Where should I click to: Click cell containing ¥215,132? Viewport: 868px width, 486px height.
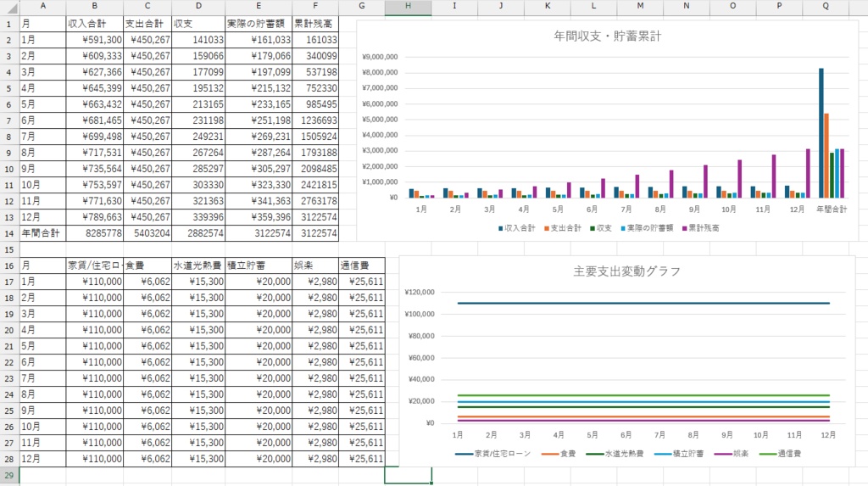tap(259, 88)
